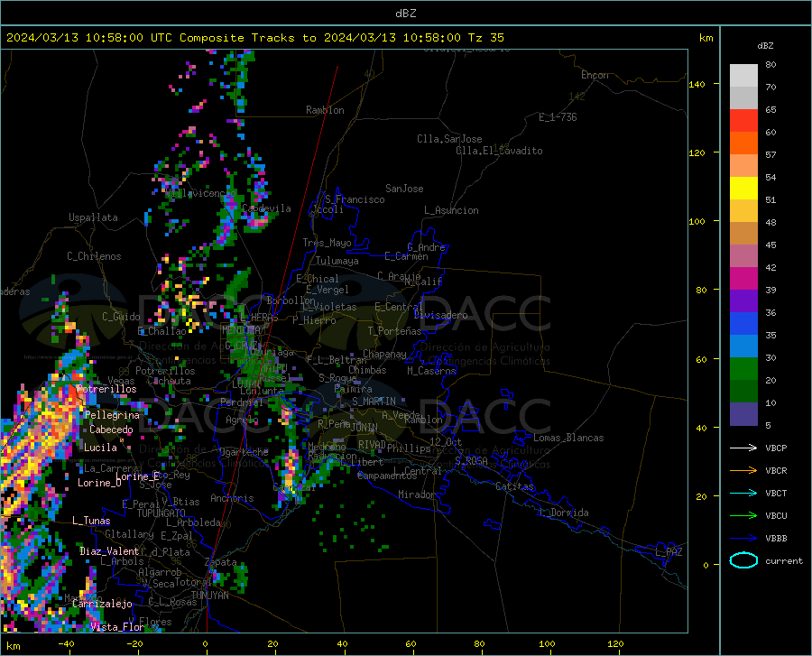The height and width of the screenshot is (656, 812).
Task: Select the red 60 dBZ color swatch
Action: click(x=743, y=121)
